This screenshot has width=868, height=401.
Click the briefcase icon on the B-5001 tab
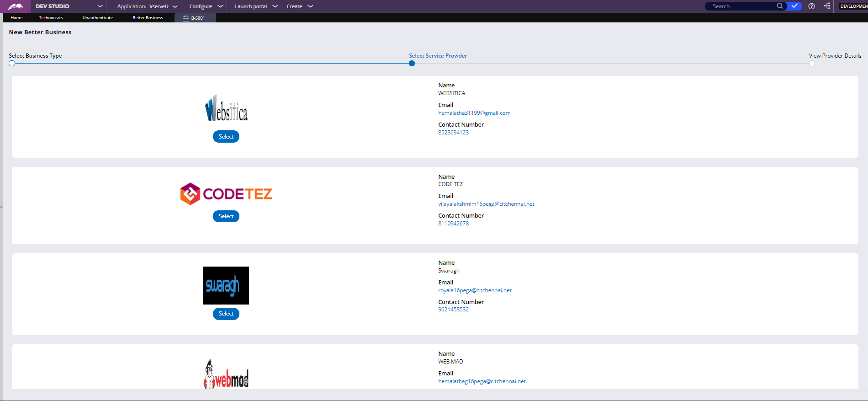point(185,18)
